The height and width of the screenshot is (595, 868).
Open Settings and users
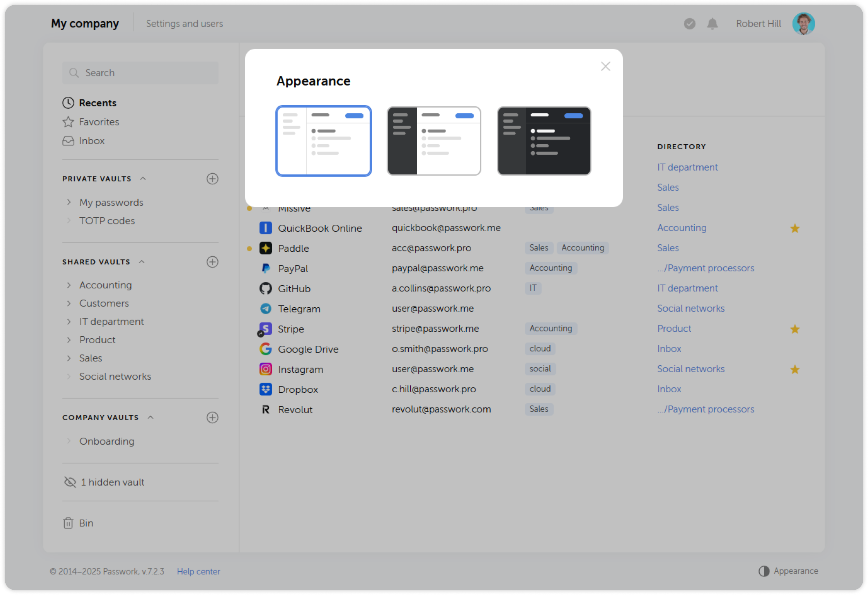click(184, 23)
